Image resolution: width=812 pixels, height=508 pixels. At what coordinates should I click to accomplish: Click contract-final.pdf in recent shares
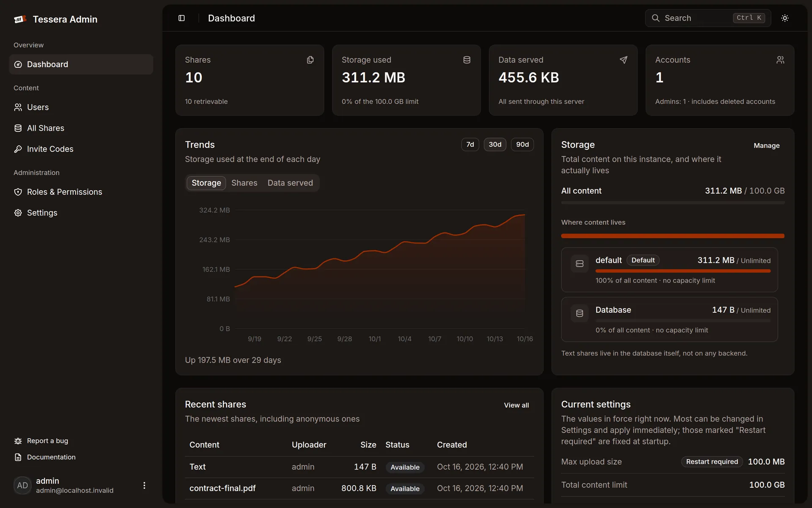click(x=222, y=489)
